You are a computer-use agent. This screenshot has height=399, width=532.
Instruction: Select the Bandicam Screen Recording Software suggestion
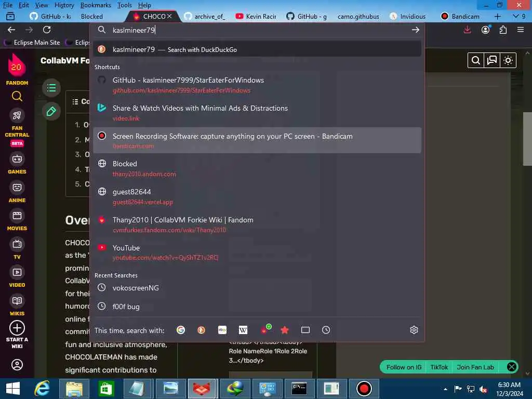pos(257,140)
